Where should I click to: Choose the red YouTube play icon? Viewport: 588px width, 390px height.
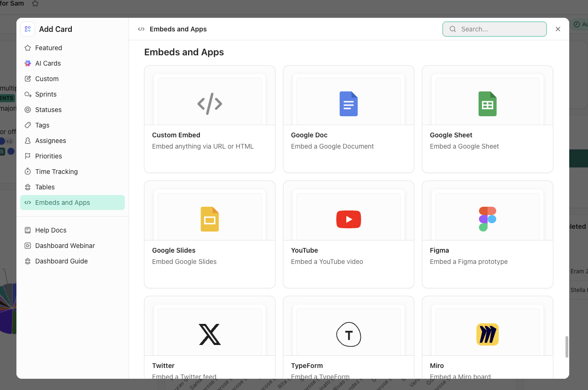point(349,219)
